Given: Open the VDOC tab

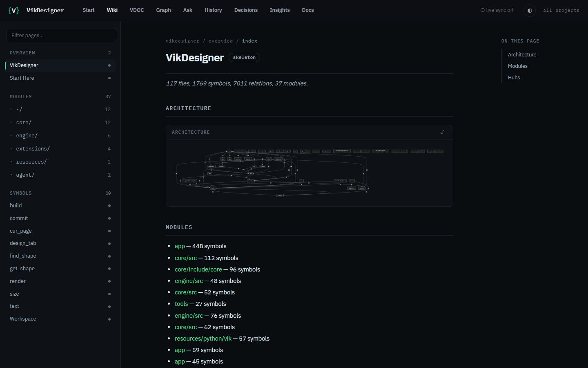Looking at the screenshot, I should (x=137, y=10).
